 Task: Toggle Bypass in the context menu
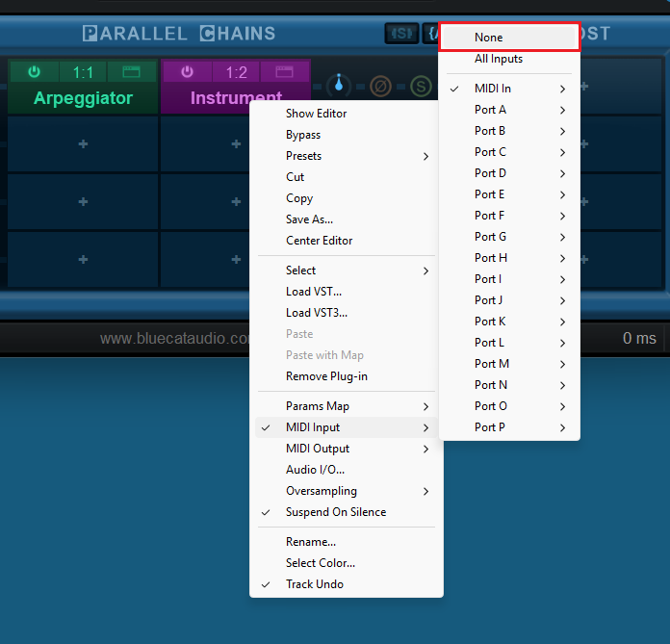coord(347,135)
